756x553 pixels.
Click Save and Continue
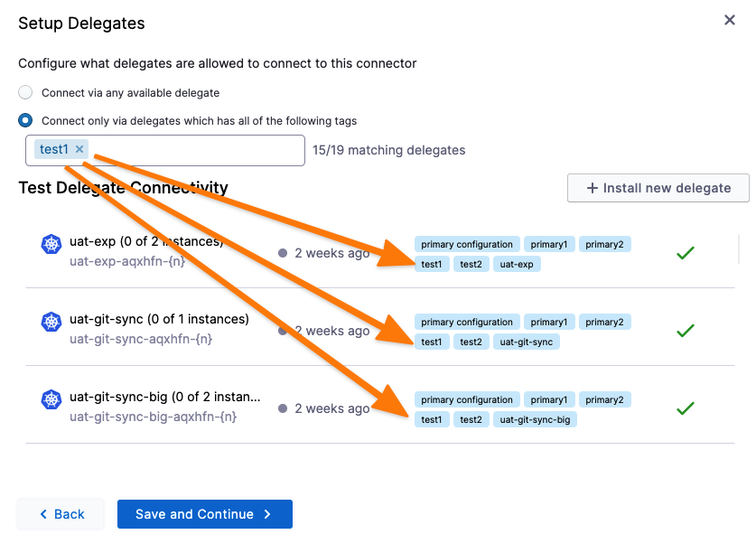pyautogui.click(x=204, y=514)
